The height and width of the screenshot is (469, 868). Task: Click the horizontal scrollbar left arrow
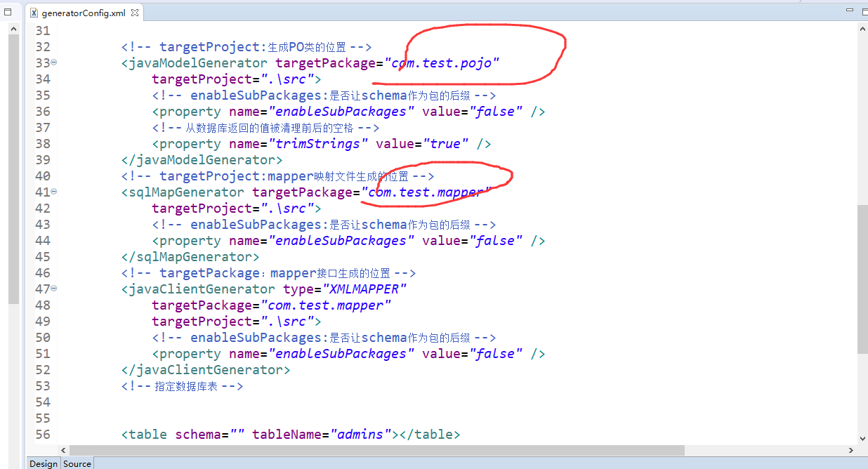point(63,450)
